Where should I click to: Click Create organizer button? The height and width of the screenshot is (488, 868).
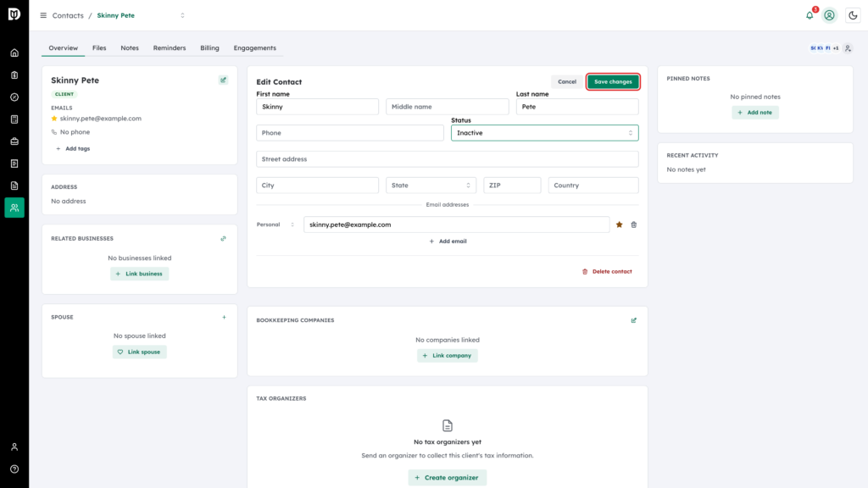[x=448, y=478]
